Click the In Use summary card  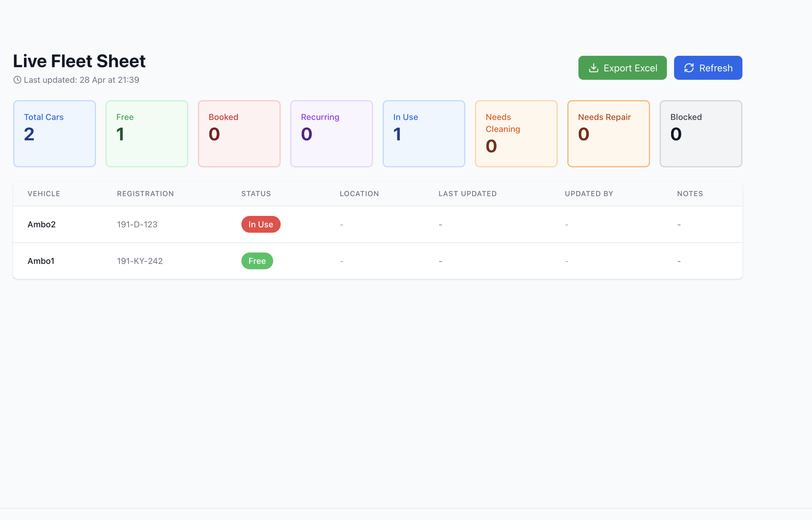pyautogui.click(x=424, y=134)
